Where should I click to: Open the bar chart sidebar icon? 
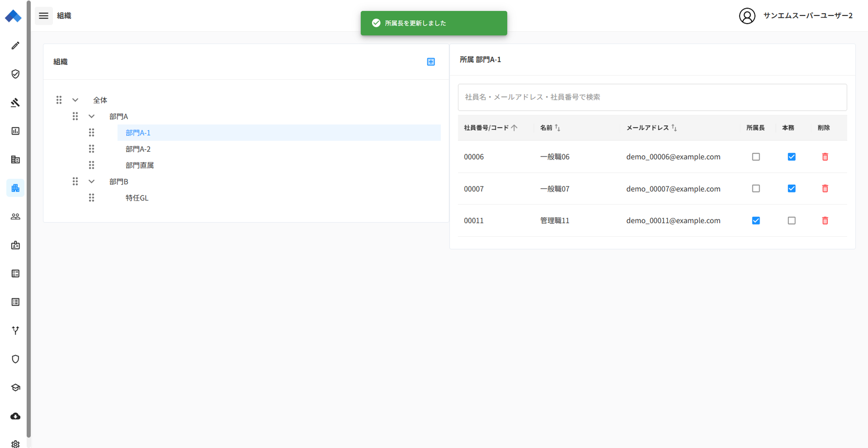[x=15, y=131]
